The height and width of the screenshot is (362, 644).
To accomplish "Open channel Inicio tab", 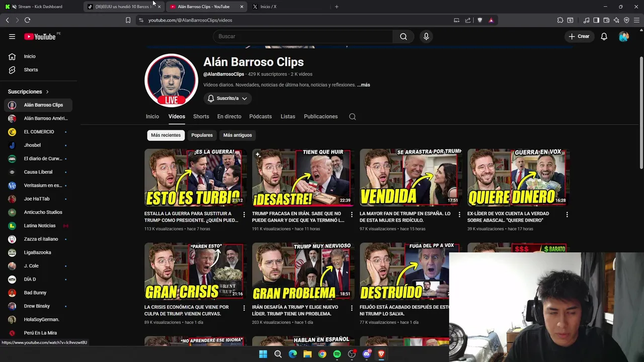I will click(x=152, y=117).
